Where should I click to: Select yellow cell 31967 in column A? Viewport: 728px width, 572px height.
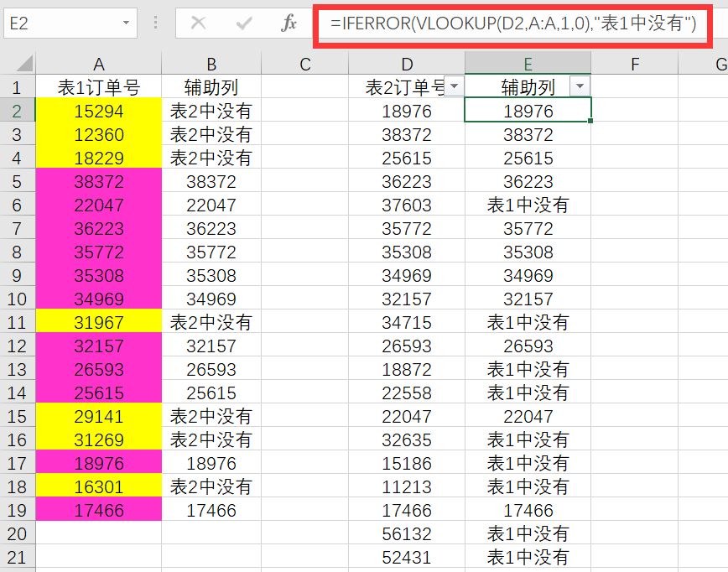98,322
